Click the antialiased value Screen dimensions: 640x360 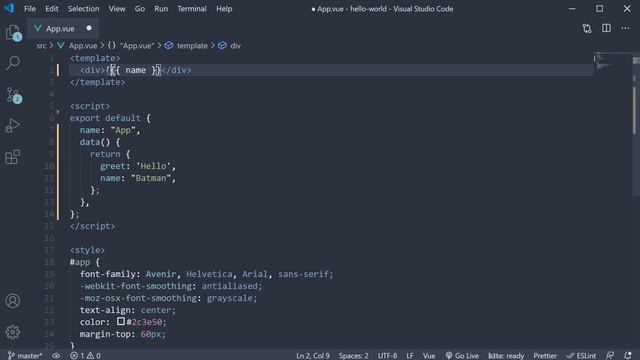click(229, 286)
